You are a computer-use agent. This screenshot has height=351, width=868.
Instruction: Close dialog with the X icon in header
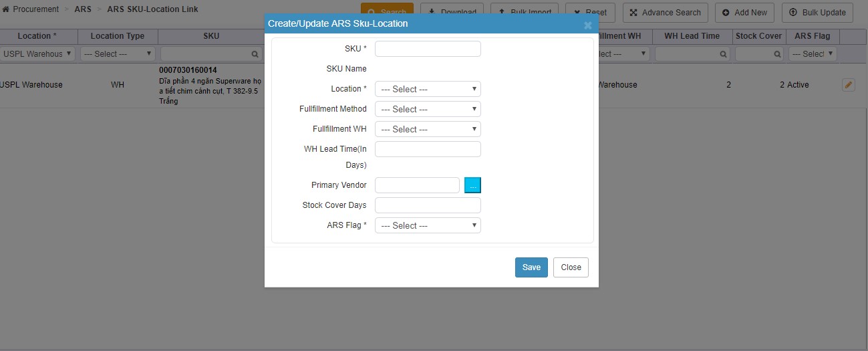pos(587,25)
